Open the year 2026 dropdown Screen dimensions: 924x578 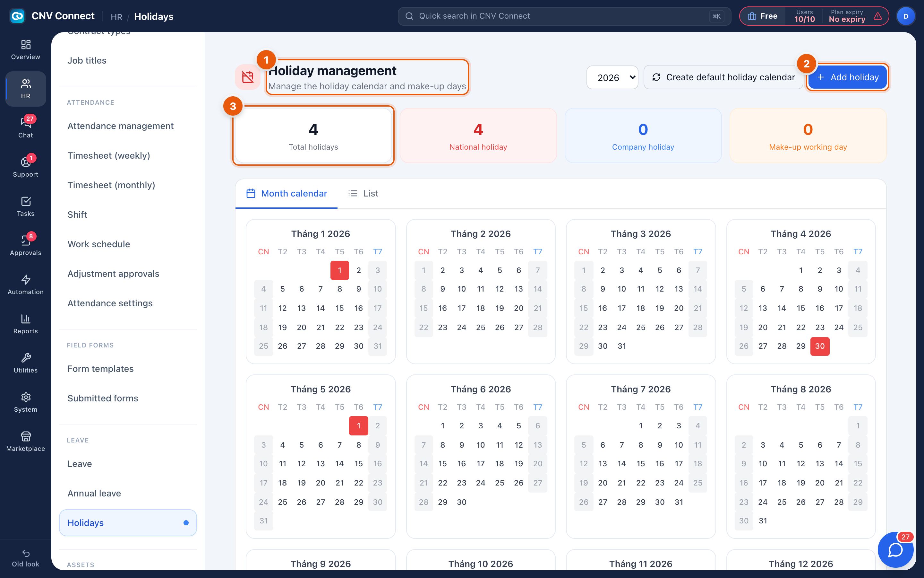pyautogui.click(x=612, y=77)
